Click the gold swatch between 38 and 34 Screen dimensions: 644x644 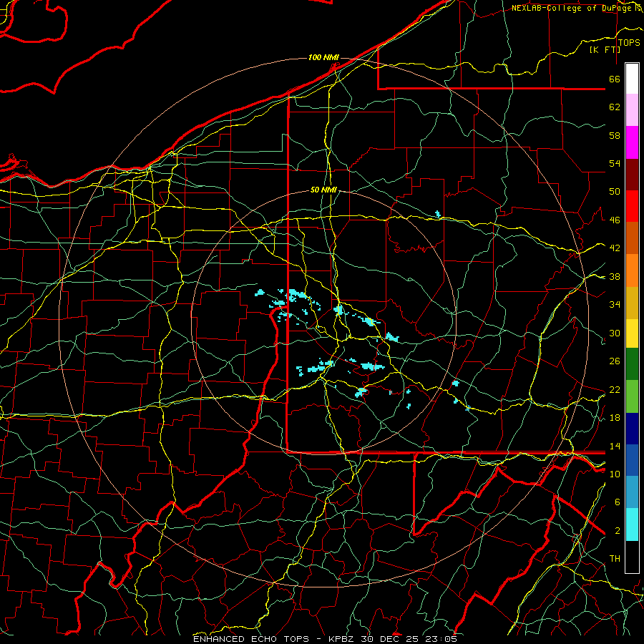click(632, 303)
